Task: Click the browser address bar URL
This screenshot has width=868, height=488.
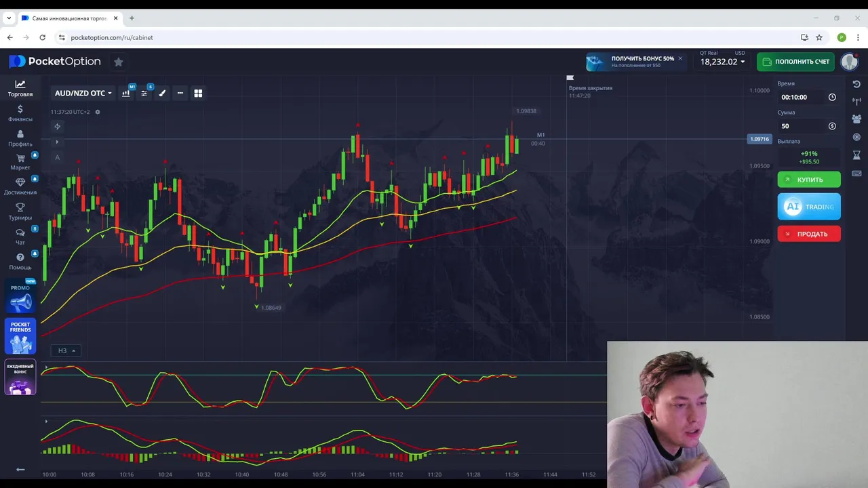Action: tap(112, 37)
